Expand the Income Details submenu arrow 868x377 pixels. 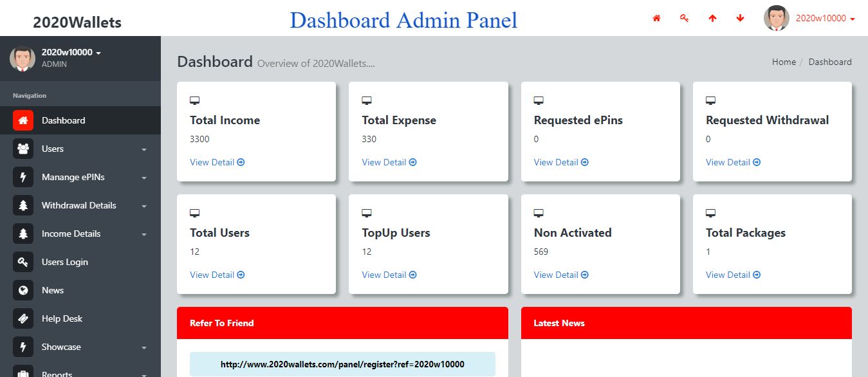144,234
